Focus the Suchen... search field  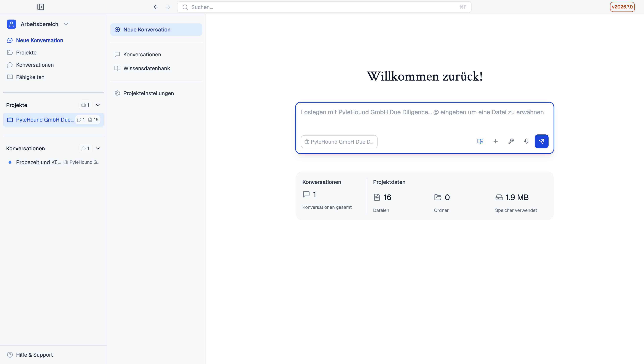324,7
